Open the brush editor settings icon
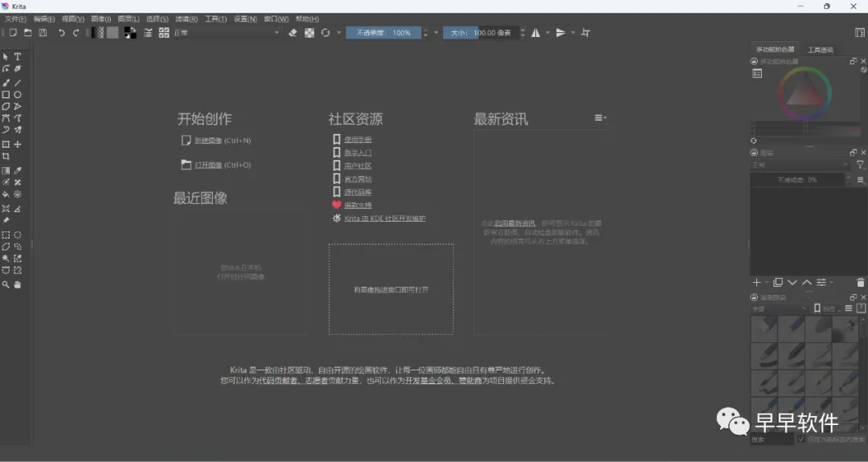Viewport: 868px width, 462px height. (x=148, y=33)
